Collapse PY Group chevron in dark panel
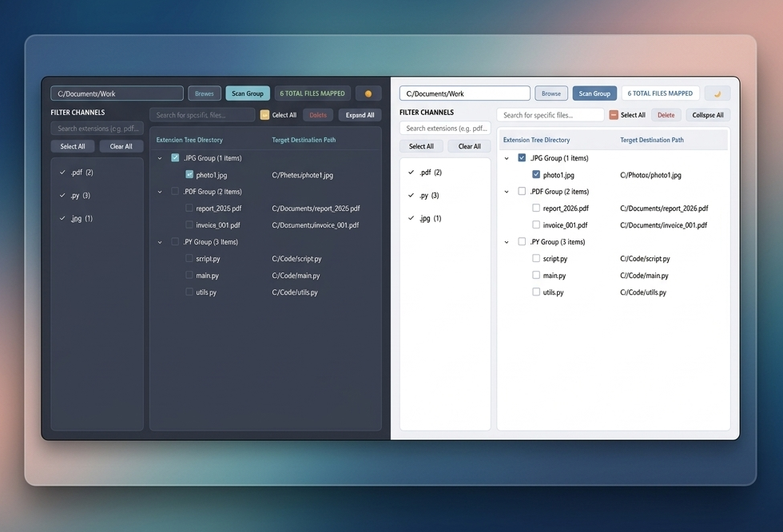Screen dimensions: 783x532 (x=160, y=242)
